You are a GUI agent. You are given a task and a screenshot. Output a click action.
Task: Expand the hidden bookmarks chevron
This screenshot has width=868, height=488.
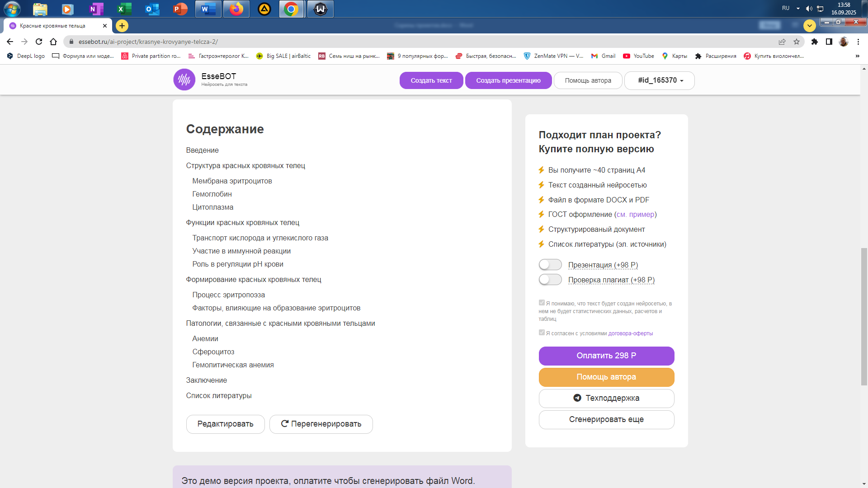tap(857, 56)
